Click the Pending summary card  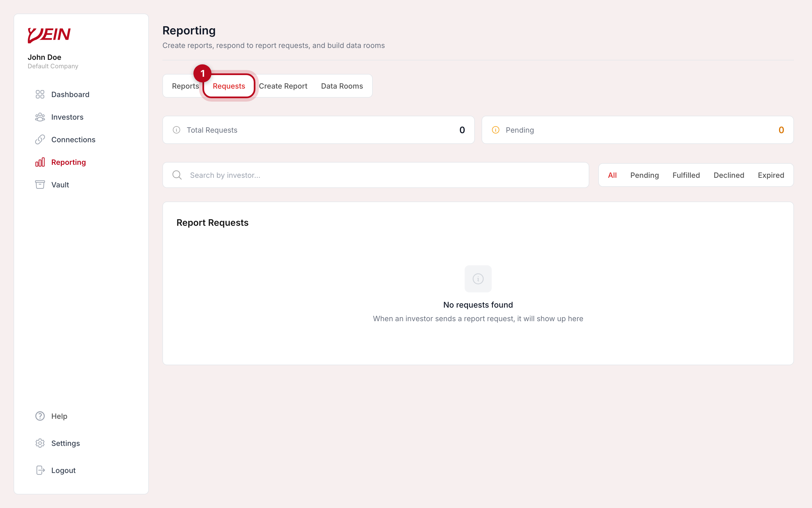pos(637,130)
